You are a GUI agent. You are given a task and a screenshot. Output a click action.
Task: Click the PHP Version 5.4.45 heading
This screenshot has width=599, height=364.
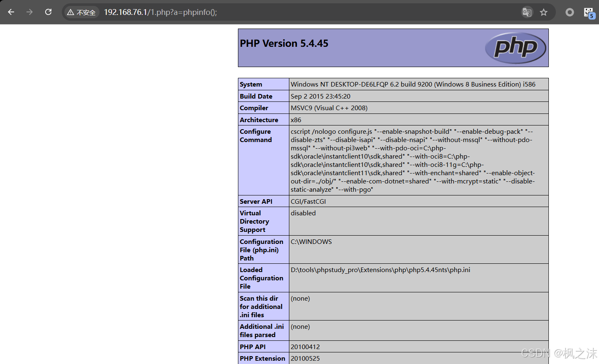pos(284,43)
